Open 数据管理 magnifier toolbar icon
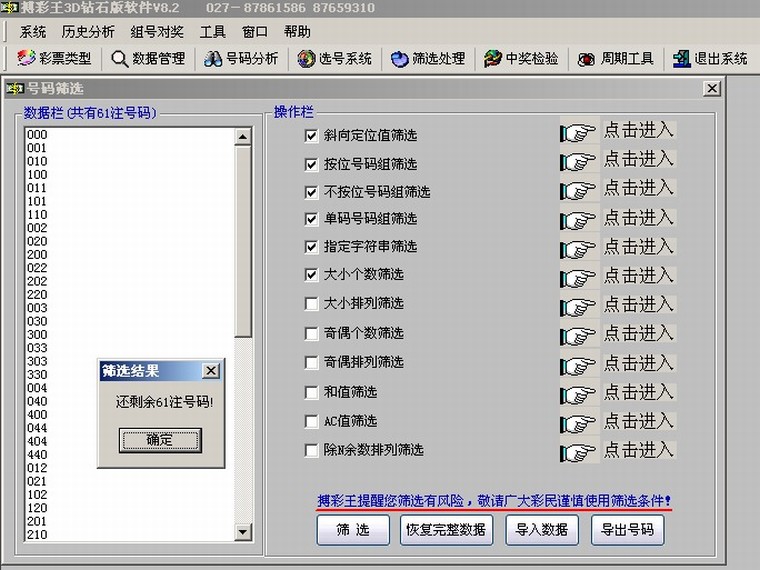The image size is (760, 570). [x=120, y=59]
